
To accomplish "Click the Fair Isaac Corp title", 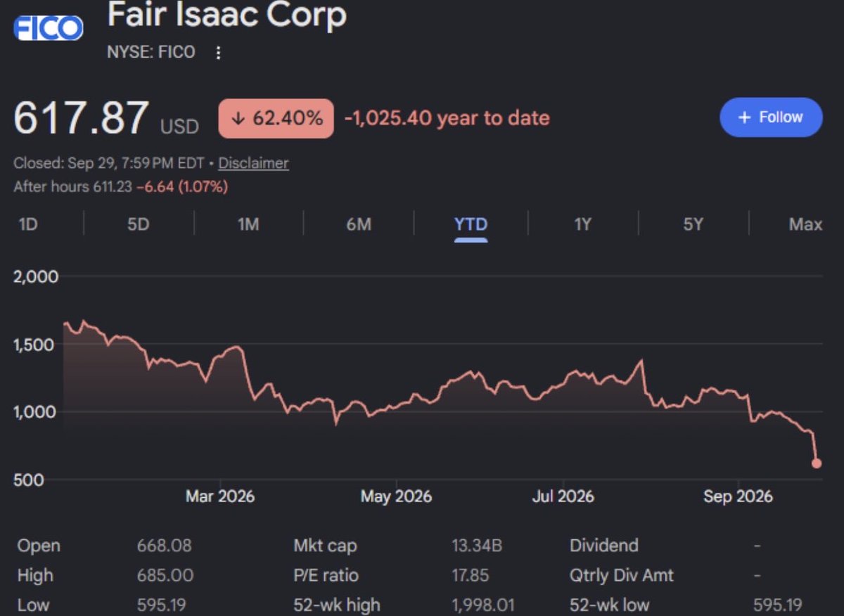I will point(226,15).
